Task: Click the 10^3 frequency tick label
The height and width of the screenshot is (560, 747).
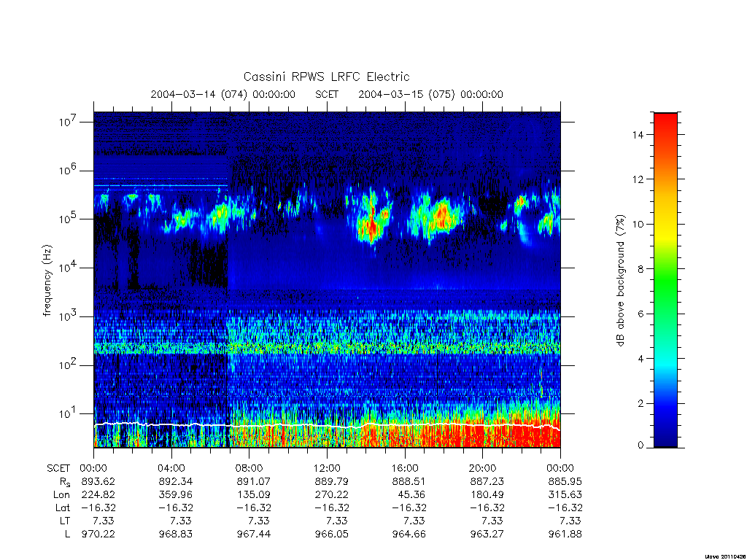Action: point(68,316)
